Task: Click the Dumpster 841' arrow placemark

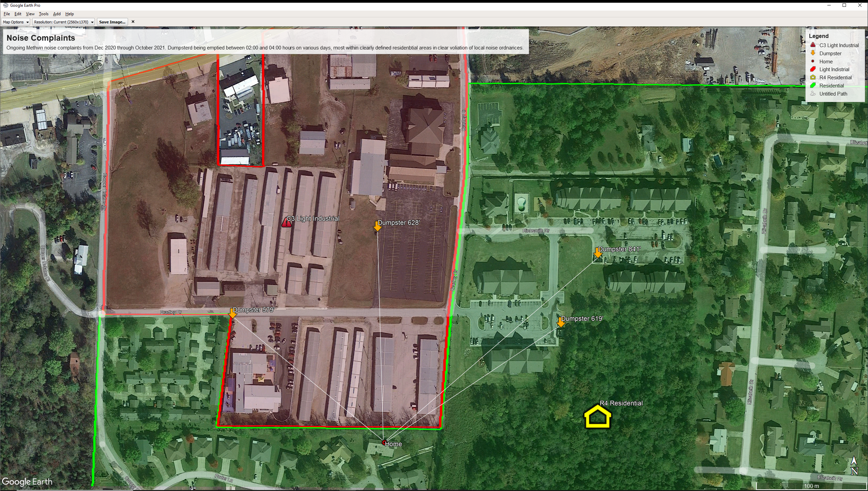Action: pos(598,253)
